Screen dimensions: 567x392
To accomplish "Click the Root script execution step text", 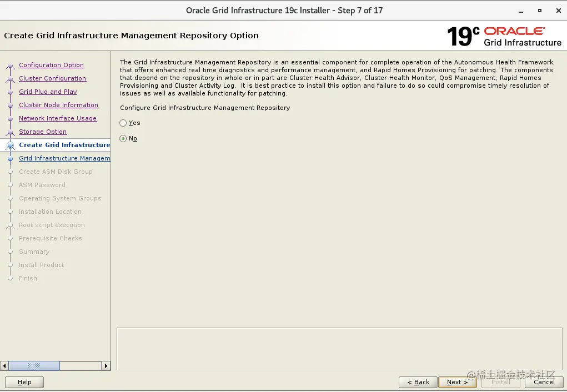I will coord(52,225).
